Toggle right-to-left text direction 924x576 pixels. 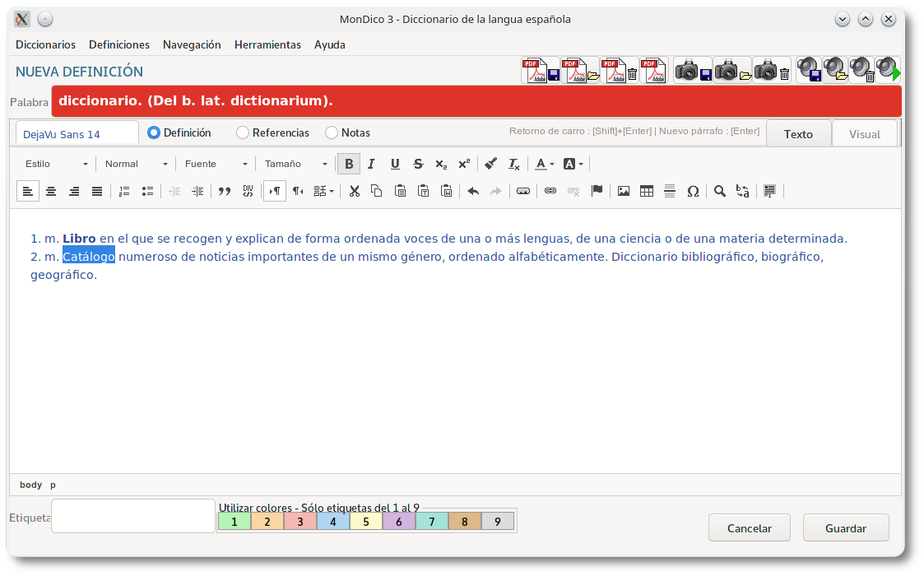[x=298, y=191]
